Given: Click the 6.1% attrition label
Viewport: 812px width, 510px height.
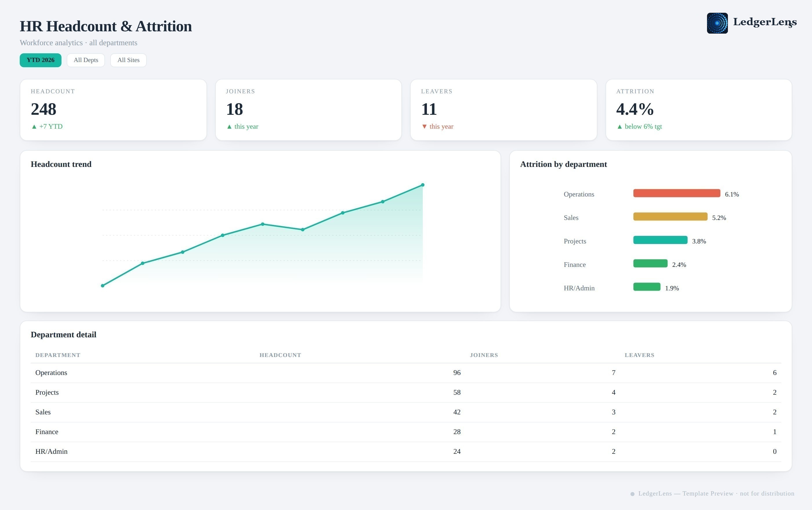Looking at the screenshot, I should point(732,194).
